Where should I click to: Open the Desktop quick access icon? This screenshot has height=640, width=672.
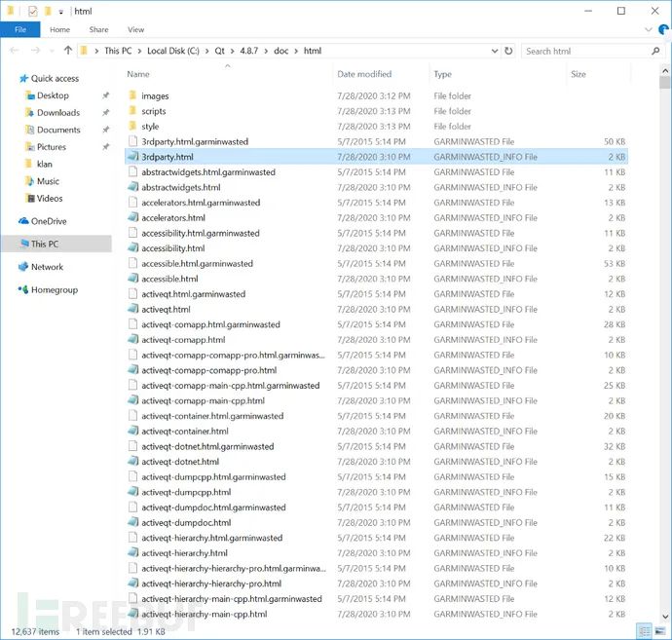[x=29, y=95]
